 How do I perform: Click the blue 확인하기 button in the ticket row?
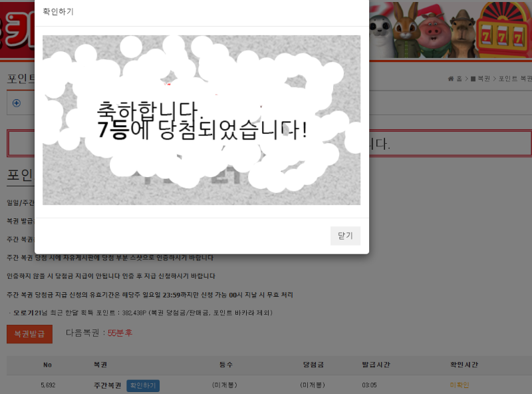pyautogui.click(x=143, y=385)
